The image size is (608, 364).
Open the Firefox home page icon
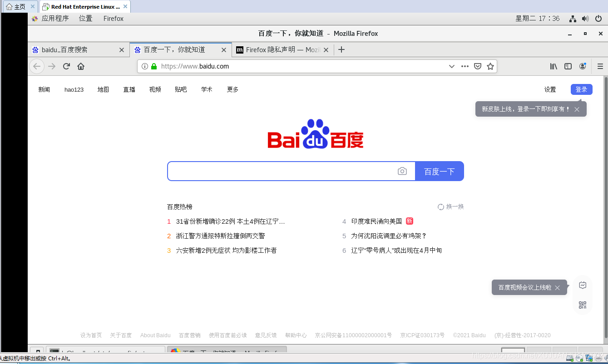click(x=81, y=66)
